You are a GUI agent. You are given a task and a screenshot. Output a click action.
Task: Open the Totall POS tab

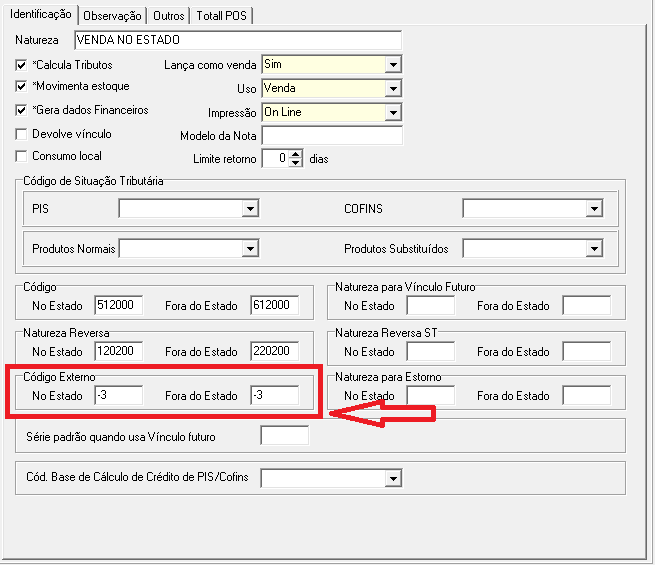click(x=221, y=16)
